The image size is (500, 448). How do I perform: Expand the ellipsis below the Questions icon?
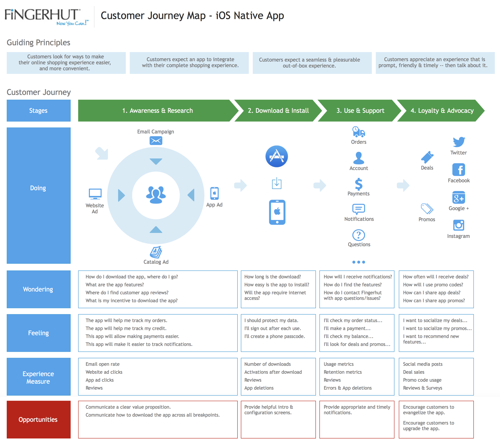[359, 262]
